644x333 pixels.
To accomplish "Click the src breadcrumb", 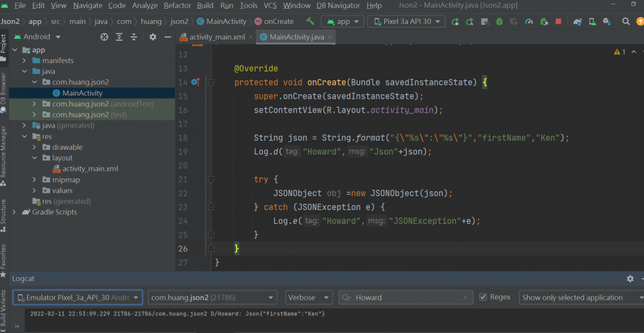I will [55, 21].
